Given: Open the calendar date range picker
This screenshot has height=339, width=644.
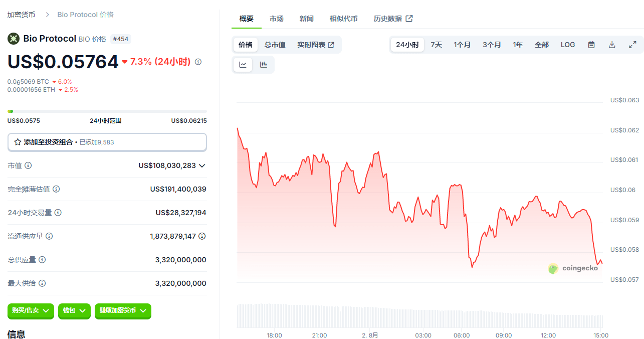Looking at the screenshot, I should [591, 45].
